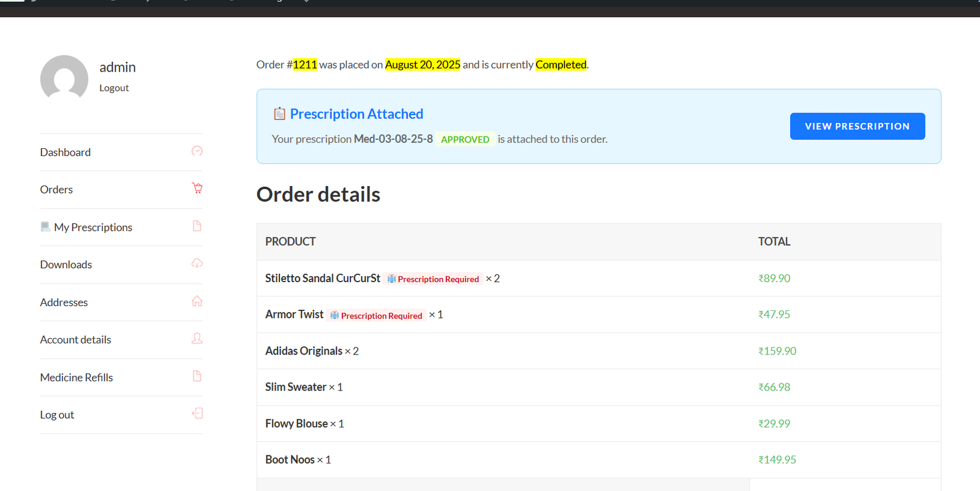Open the Dashboard menu item
The height and width of the screenshot is (491, 980).
66,152
